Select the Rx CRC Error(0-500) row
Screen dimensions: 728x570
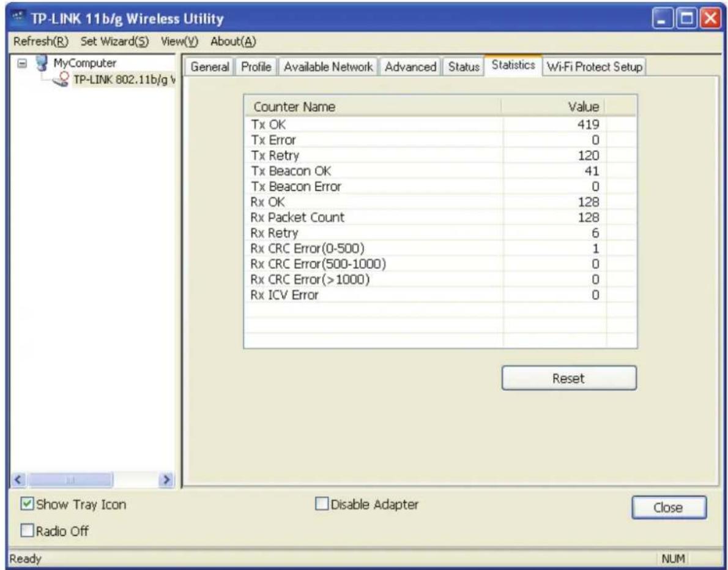[x=440, y=248]
